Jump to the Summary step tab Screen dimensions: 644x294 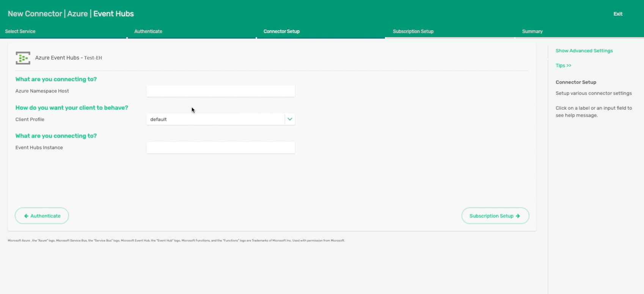(532, 31)
